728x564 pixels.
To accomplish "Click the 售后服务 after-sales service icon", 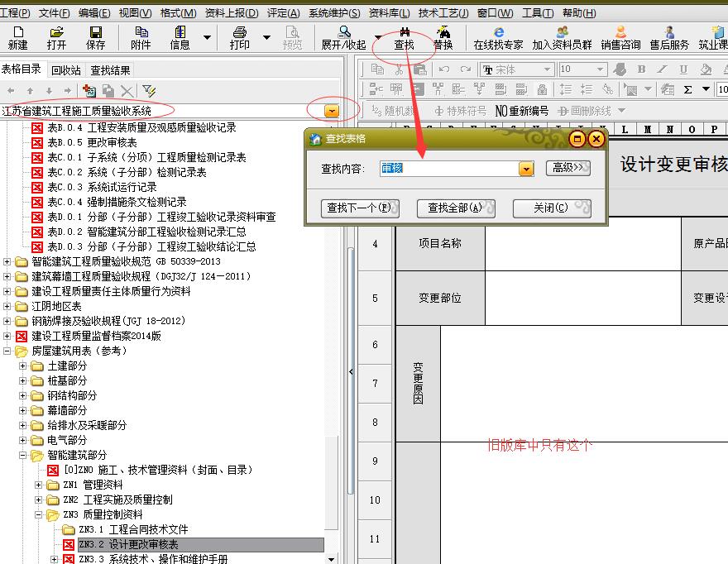I will pos(669,37).
